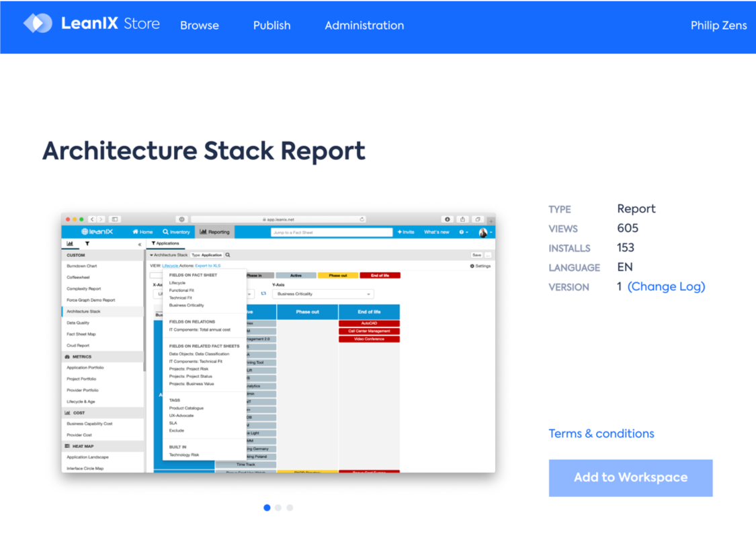Click the COST section chart icon
Viewport: 756px width, 542px height.
67,413
